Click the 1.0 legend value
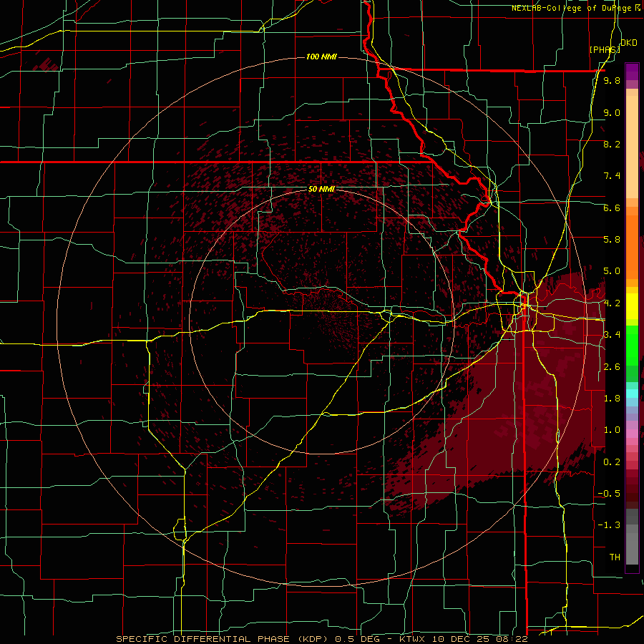 click(612, 430)
